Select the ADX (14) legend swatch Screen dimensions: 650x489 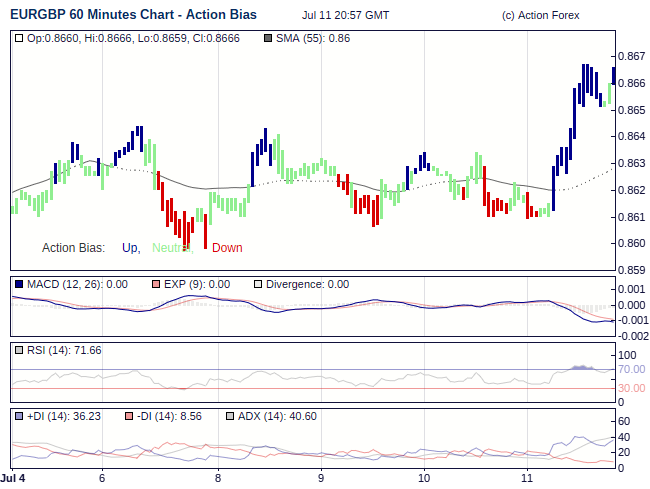(230, 416)
